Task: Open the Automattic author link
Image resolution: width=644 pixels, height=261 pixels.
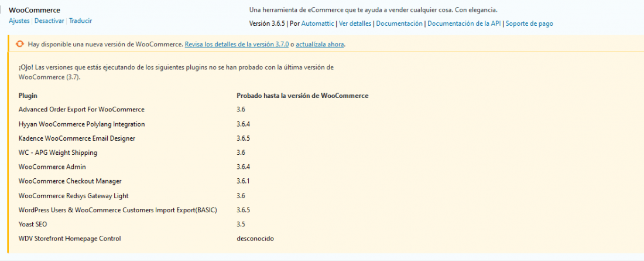Action: [x=317, y=24]
